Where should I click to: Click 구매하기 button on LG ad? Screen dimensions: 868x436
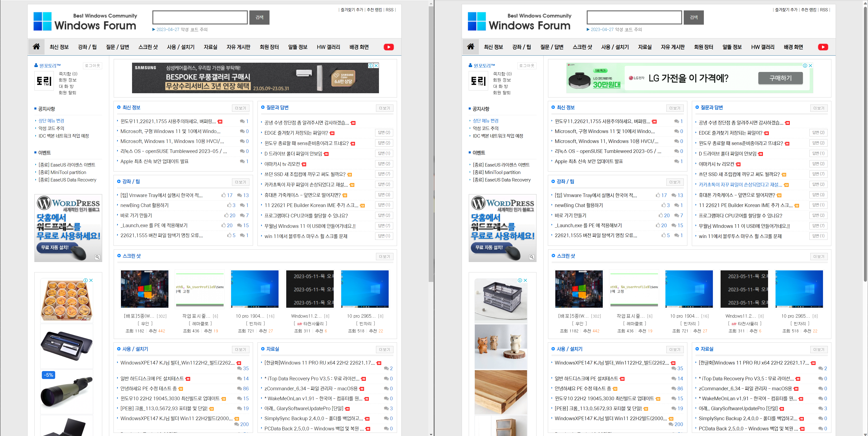[780, 78]
